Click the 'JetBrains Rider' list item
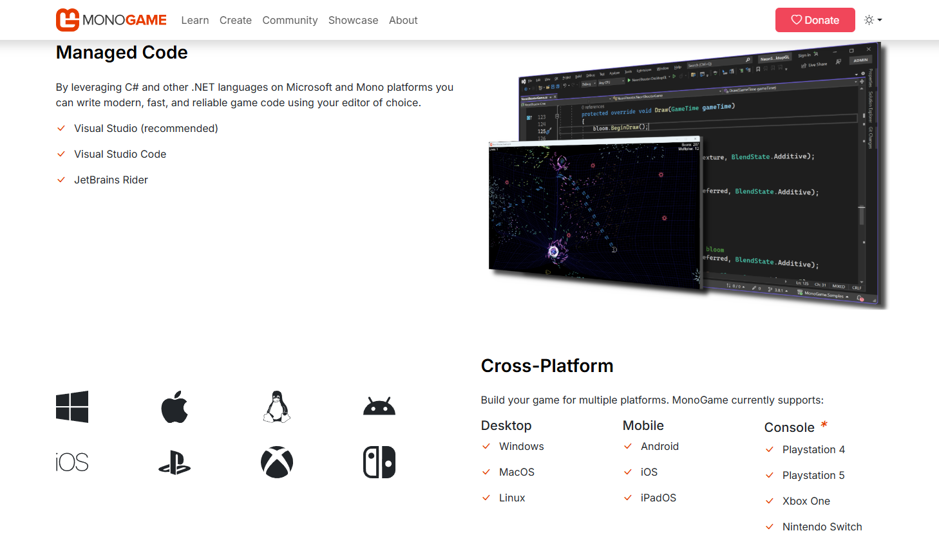939x560 pixels. 111,180
